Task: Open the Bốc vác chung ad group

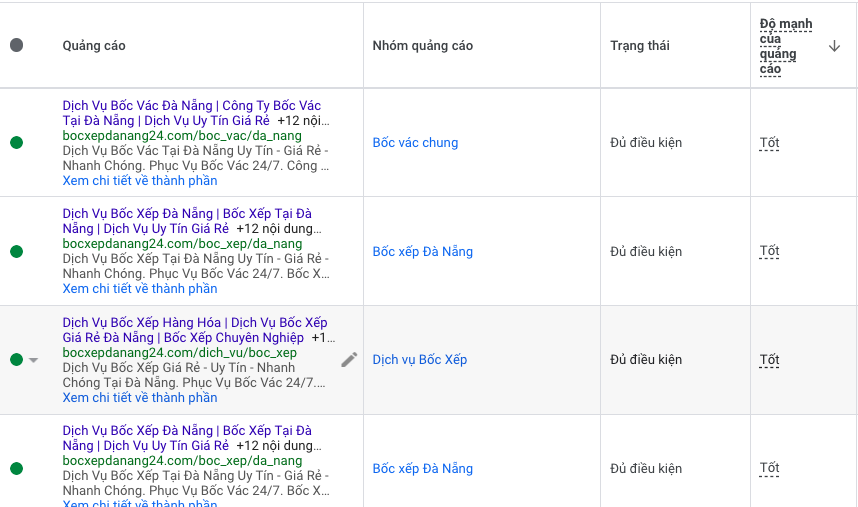Action: pyautogui.click(x=415, y=143)
